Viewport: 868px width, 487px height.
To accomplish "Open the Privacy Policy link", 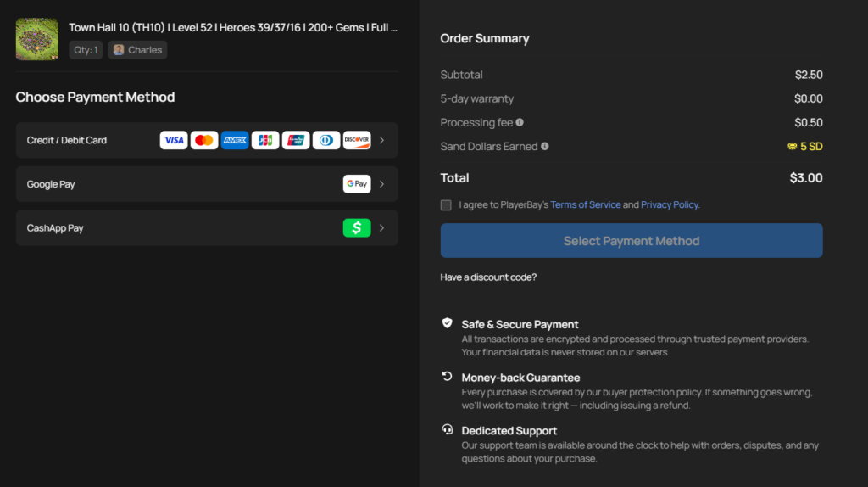I will click(x=670, y=204).
